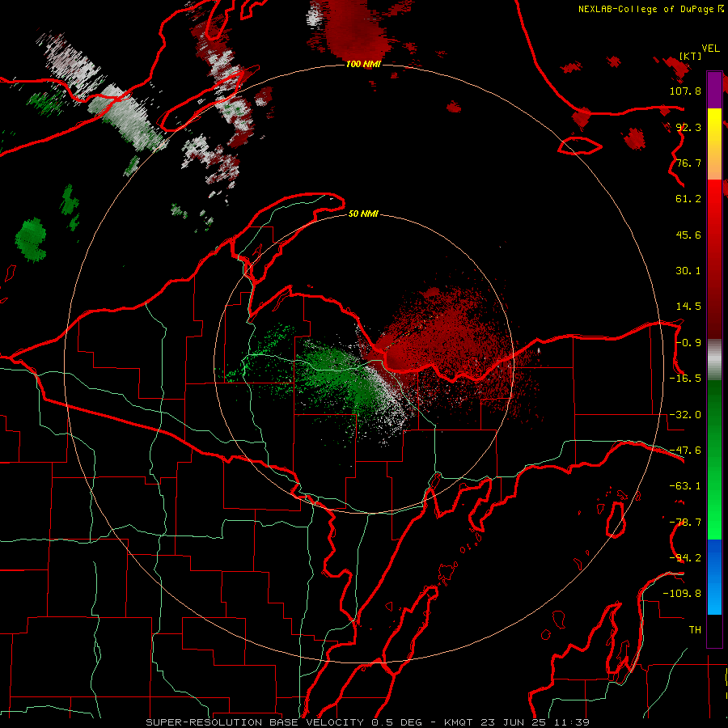Screen dimensions: 728x728
Task: Click the -109.8 scale value
Action: [x=682, y=594]
